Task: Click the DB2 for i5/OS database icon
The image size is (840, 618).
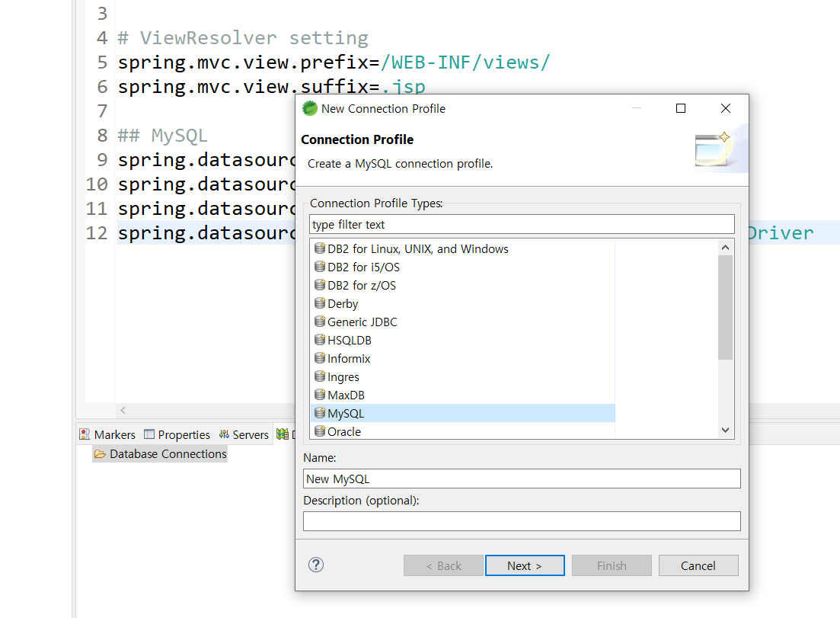Action: click(x=320, y=267)
